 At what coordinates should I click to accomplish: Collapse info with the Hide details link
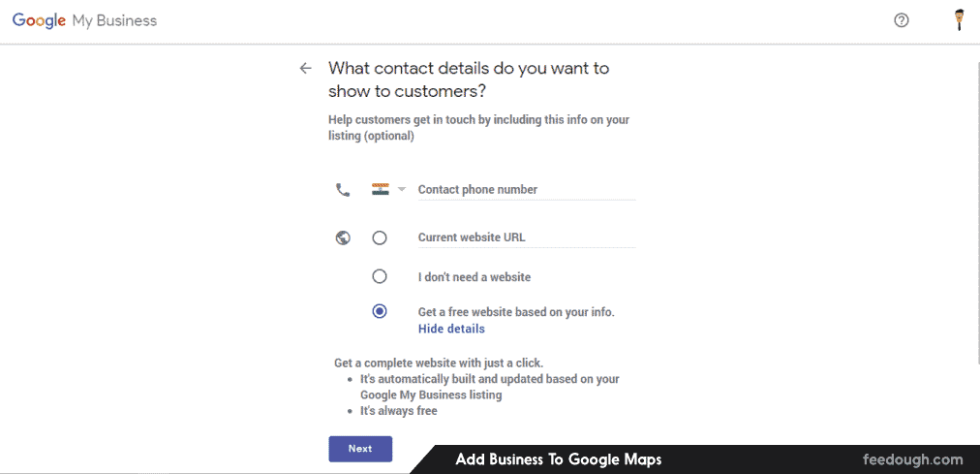click(x=451, y=329)
